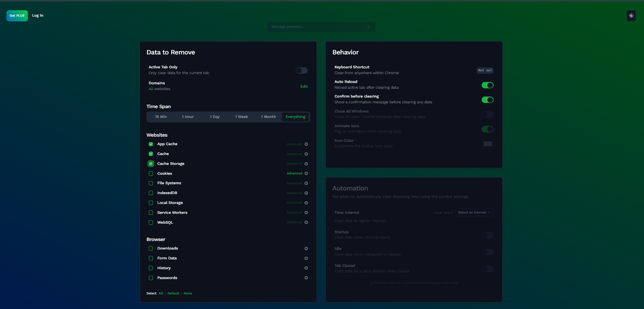Viewport: 644px width, 309px height.
Task: Click the info icon beside Local Storage
Action: (x=306, y=203)
